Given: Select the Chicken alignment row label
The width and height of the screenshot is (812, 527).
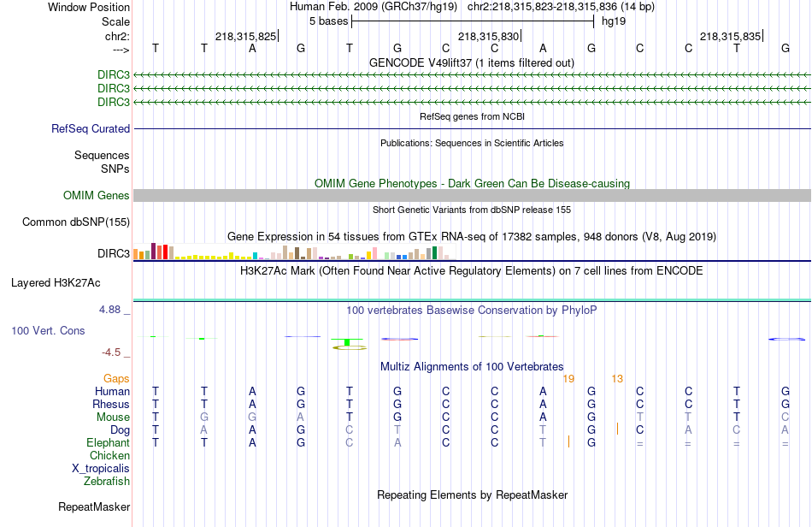Looking at the screenshot, I should click(109, 455).
